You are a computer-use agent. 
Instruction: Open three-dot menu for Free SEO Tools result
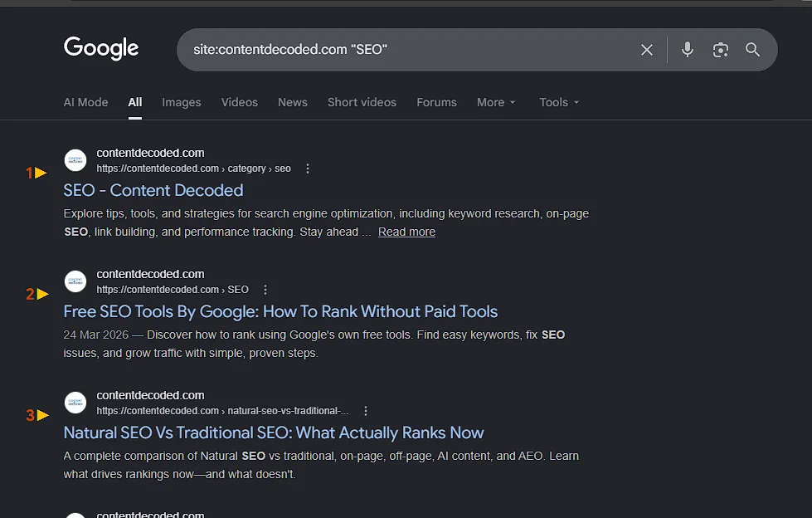pos(265,290)
